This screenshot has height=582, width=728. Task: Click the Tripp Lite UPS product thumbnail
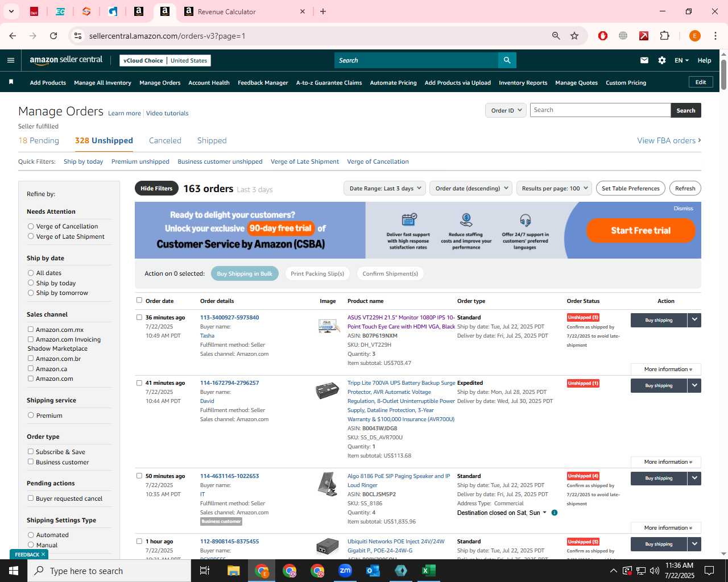point(328,391)
